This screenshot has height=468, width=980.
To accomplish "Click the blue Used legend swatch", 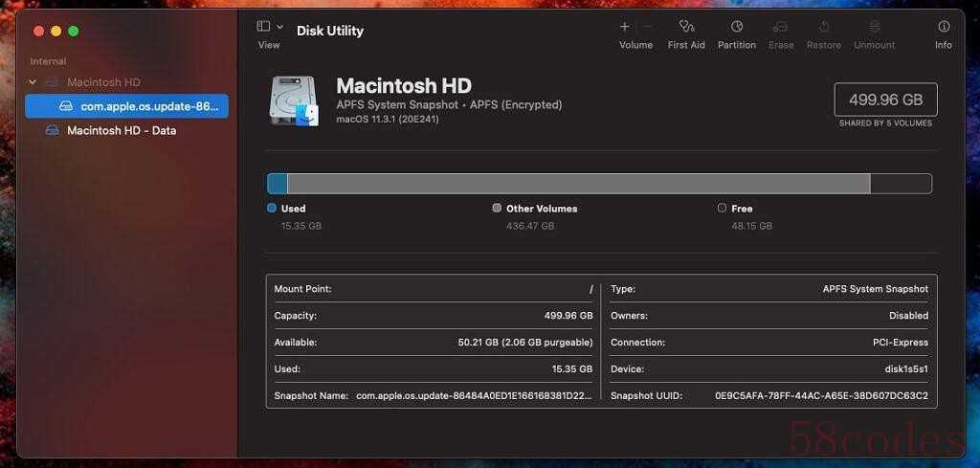I will coord(272,208).
